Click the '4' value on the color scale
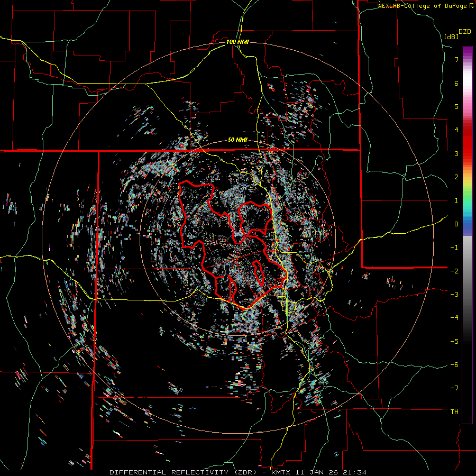 coord(456,130)
